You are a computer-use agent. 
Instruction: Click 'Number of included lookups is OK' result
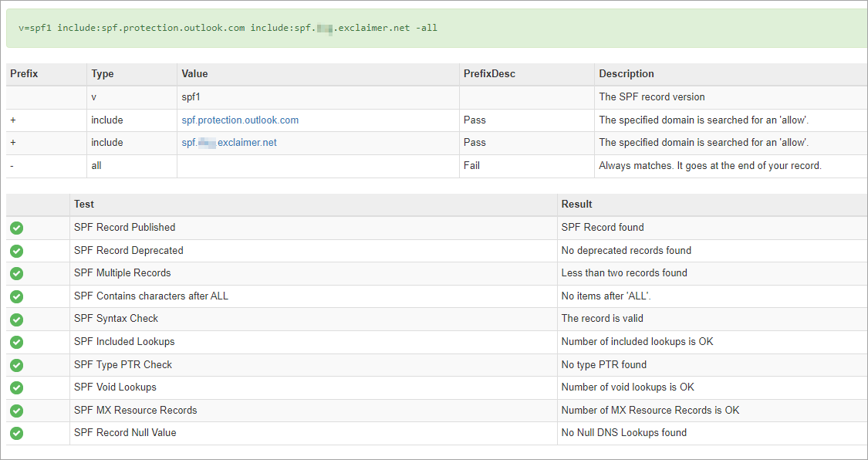pos(638,342)
